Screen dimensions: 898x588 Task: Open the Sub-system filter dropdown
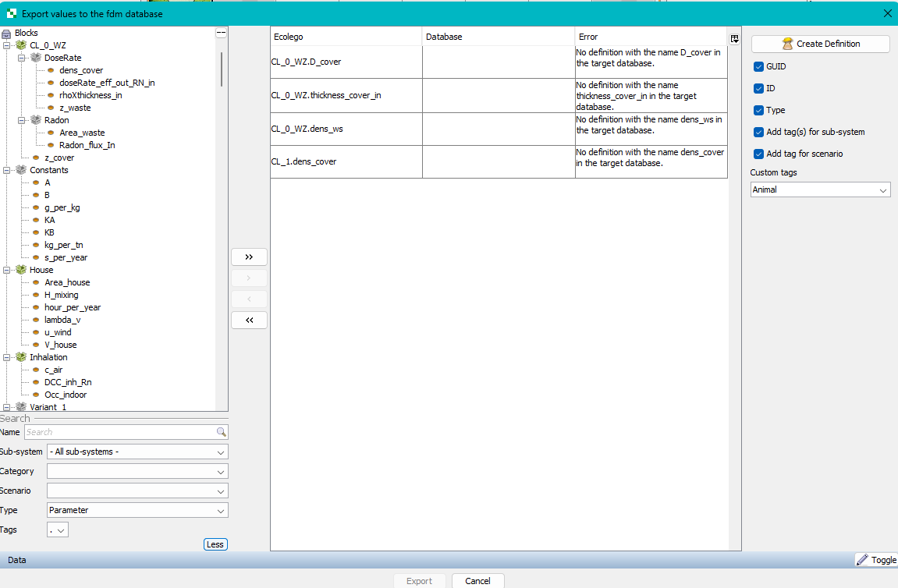(x=137, y=452)
